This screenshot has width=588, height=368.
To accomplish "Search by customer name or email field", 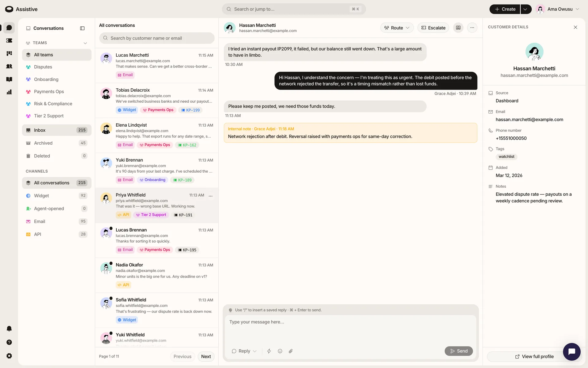I will 157,38.
